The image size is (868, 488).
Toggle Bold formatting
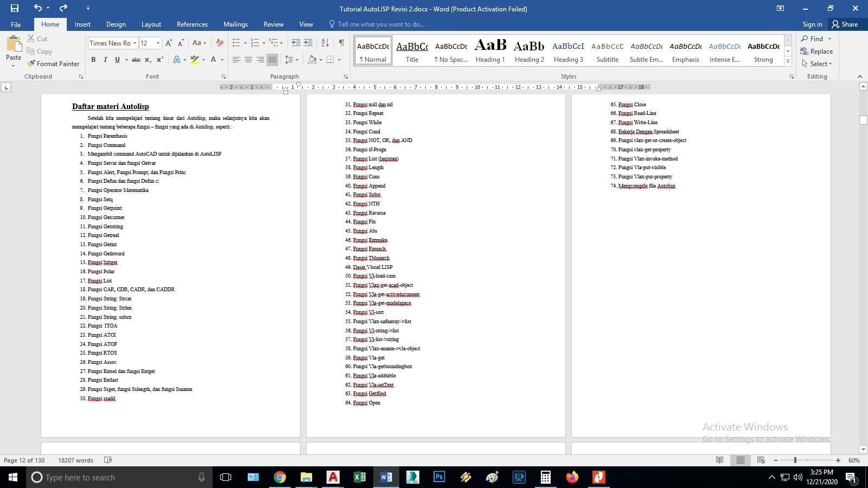(93, 60)
